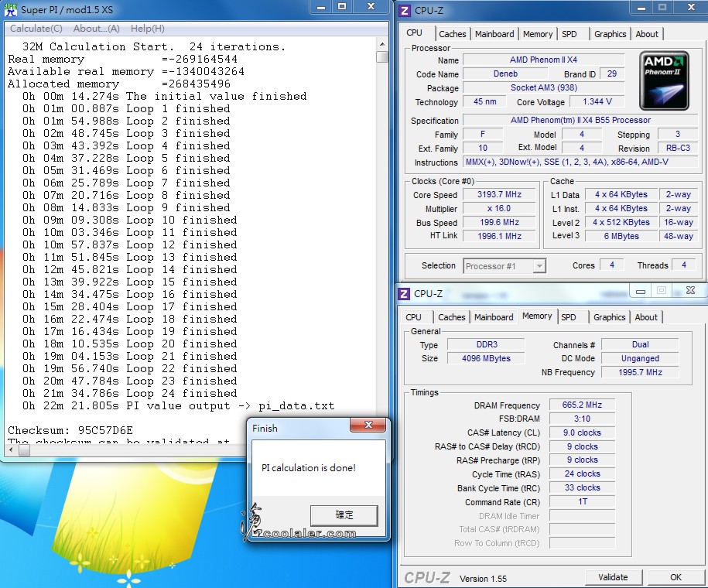This screenshot has height=588, width=708.
Task: Switch to Mainboard tab in upper CPU-Z window
Action: (494, 34)
